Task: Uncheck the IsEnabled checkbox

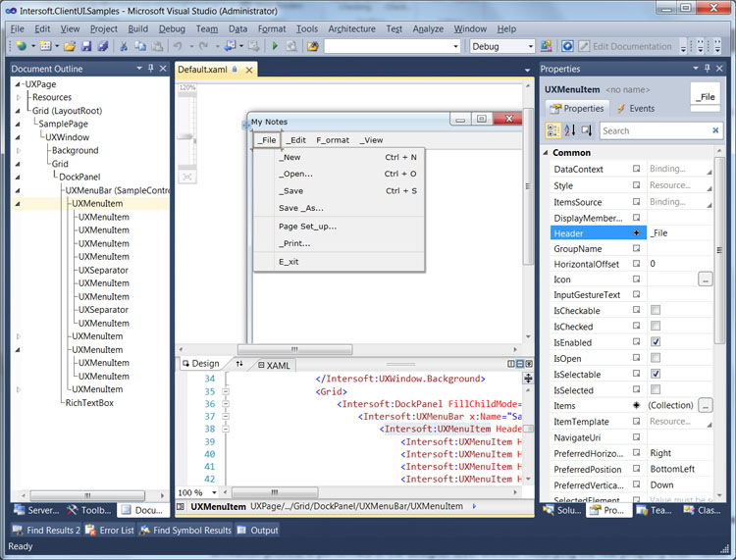Action: click(656, 342)
